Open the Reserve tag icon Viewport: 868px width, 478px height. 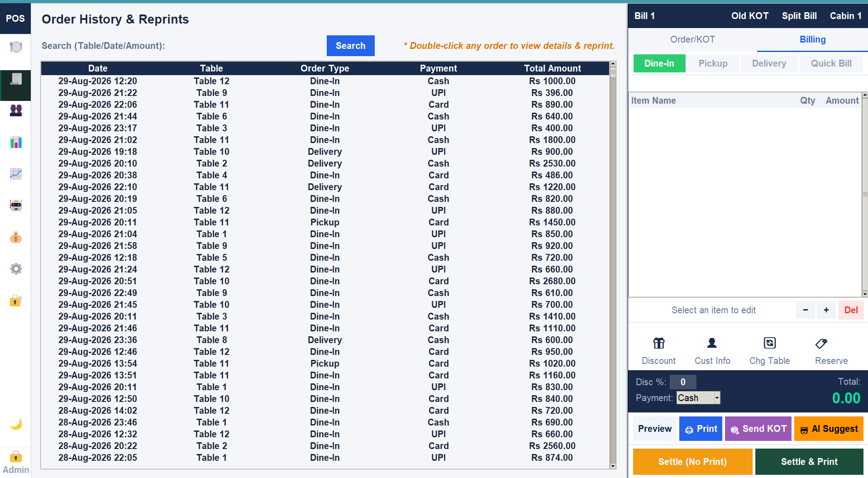(831, 351)
